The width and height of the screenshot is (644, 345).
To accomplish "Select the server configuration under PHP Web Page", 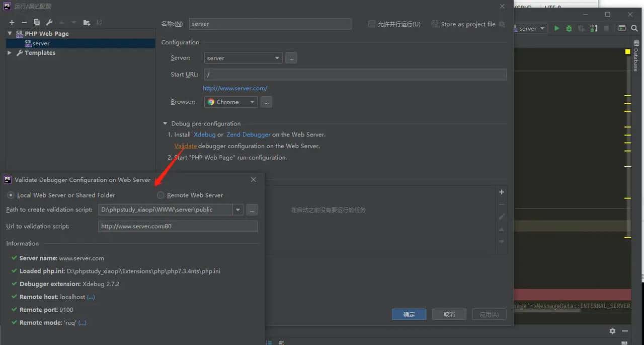I will tap(40, 43).
